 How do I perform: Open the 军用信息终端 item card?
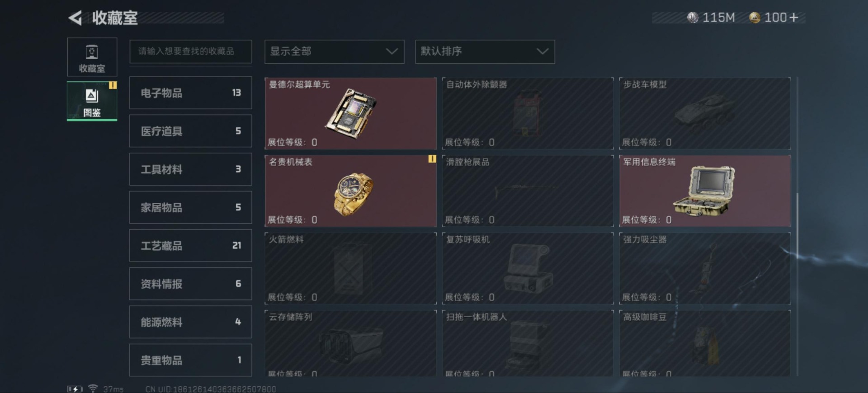[705, 191]
